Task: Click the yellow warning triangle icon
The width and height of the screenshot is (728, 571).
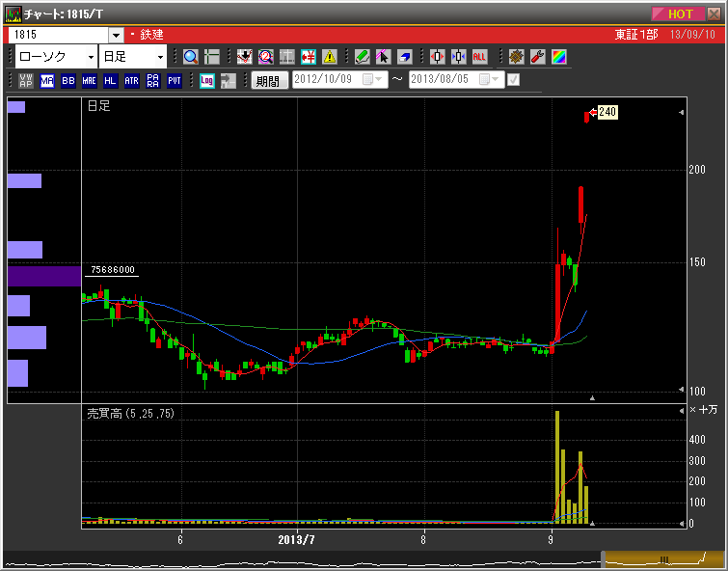Action: pyautogui.click(x=330, y=57)
